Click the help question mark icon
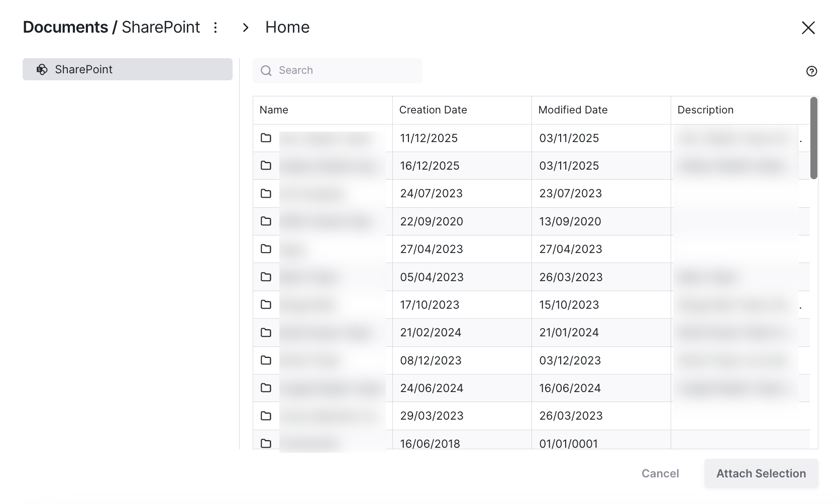The image size is (839, 504). pyautogui.click(x=811, y=71)
